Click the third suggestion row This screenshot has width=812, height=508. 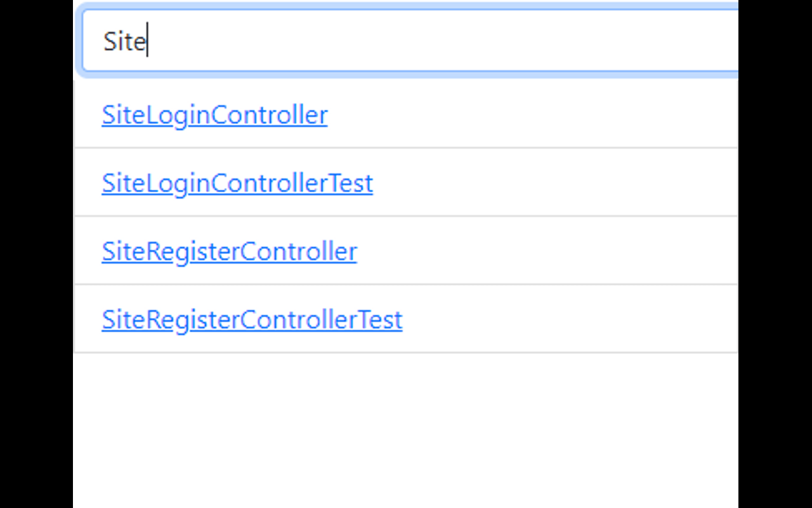406,251
